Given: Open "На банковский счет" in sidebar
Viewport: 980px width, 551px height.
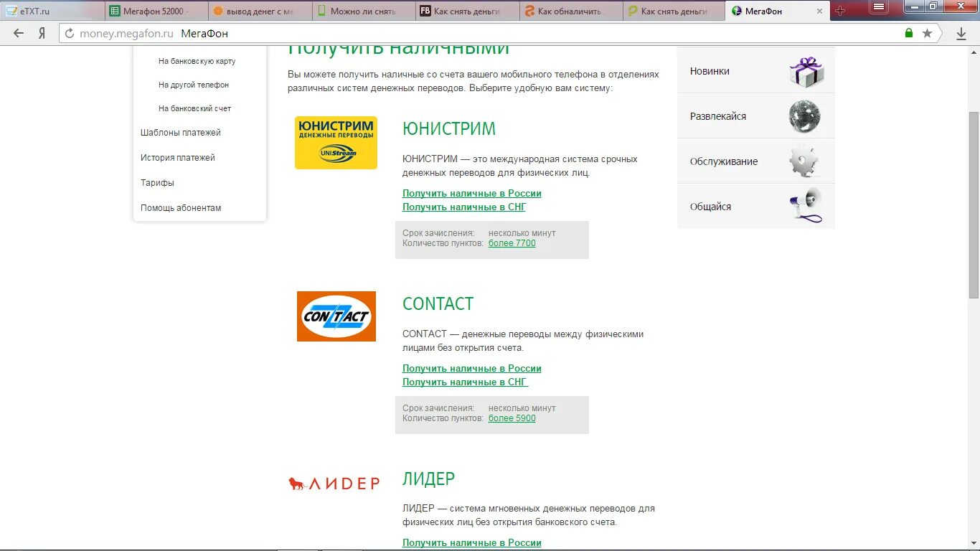Looking at the screenshot, I should click(x=195, y=108).
